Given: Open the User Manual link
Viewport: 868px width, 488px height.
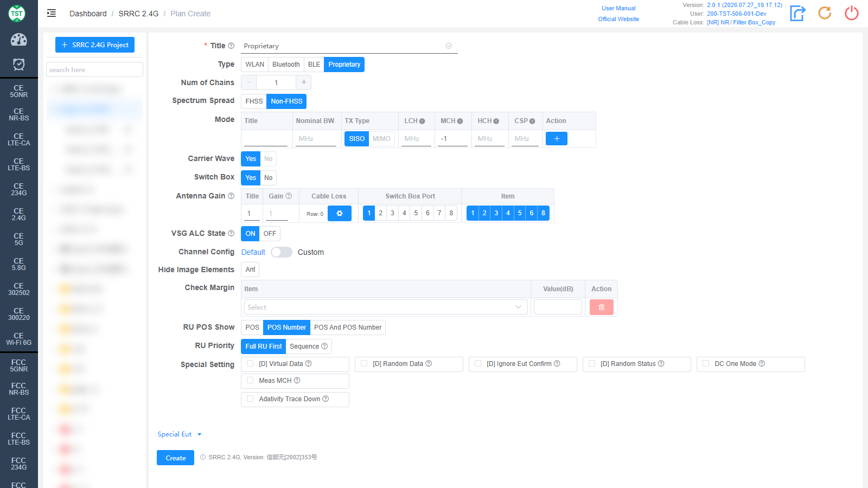Looking at the screenshot, I should [x=618, y=8].
